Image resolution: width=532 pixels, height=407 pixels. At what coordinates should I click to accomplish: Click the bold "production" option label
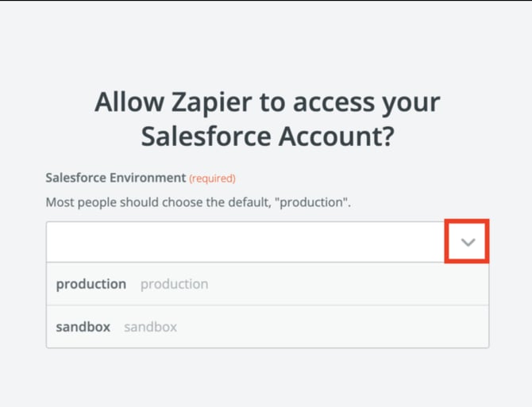(91, 284)
